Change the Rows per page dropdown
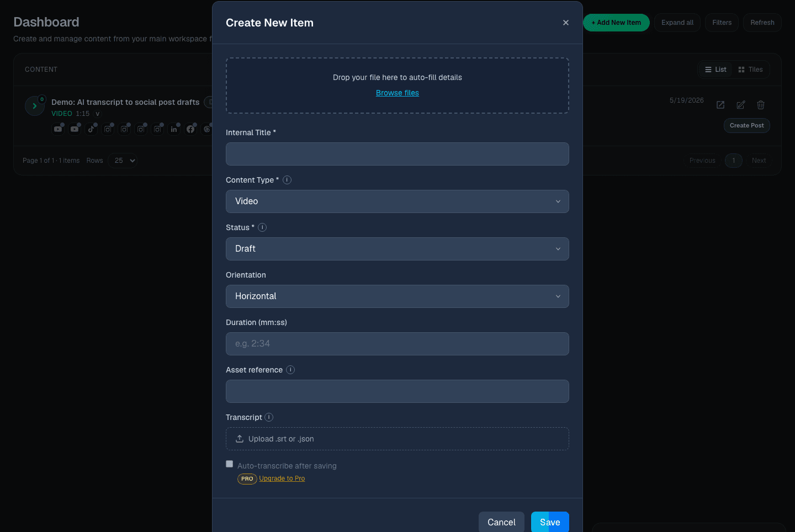Screen dimensions: 795x532 click(x=123, y=161)
